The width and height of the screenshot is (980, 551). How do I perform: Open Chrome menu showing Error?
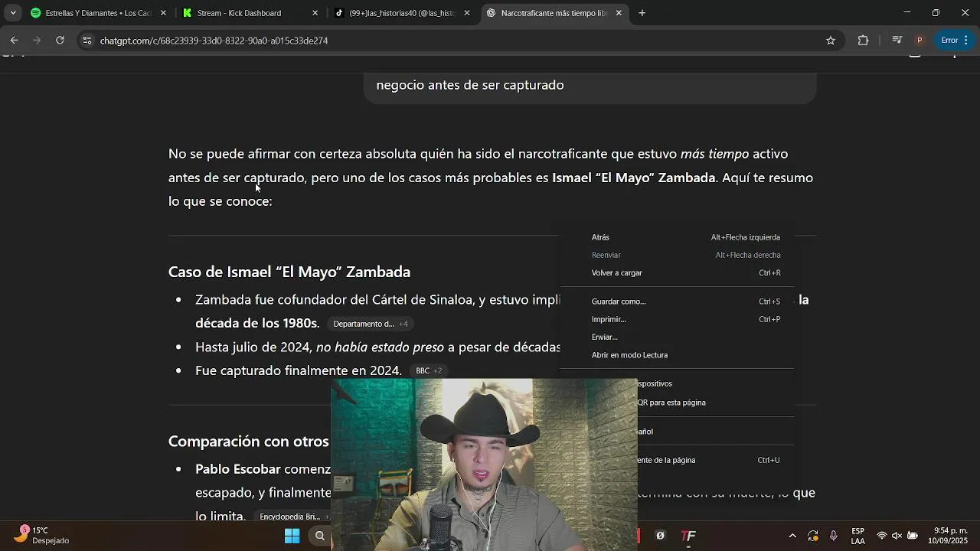pos(955,41)
